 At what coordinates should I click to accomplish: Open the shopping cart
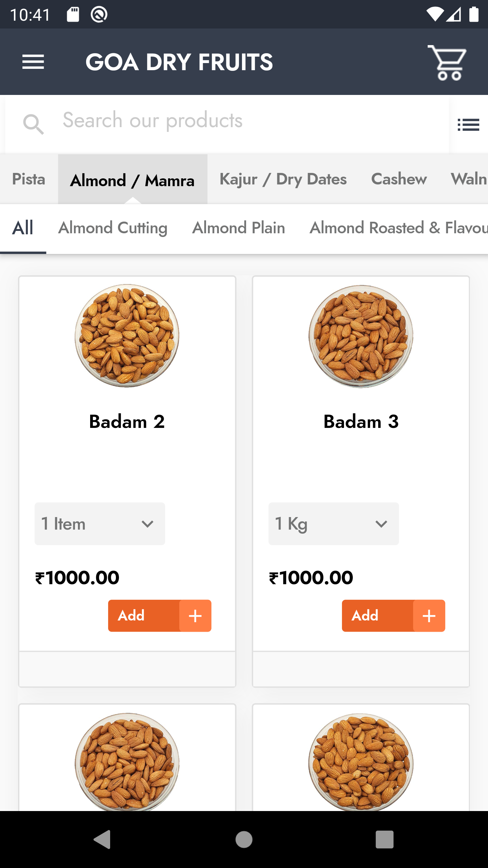pos(447,63)
